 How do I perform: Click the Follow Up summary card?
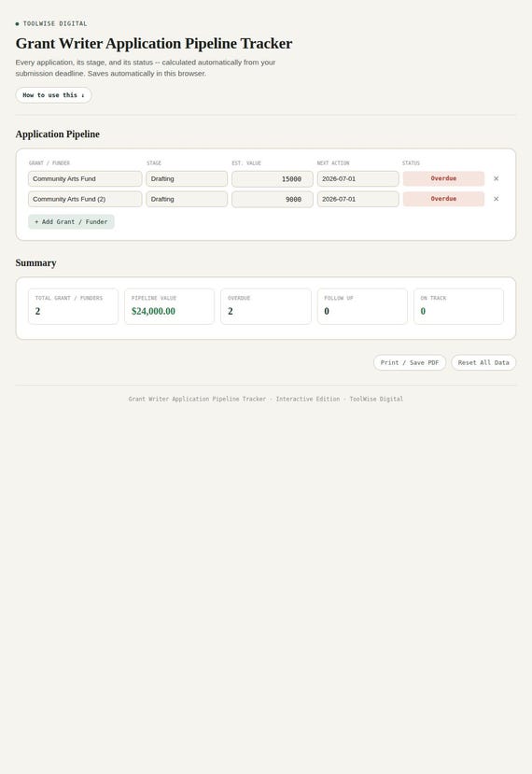coord(362,306)
